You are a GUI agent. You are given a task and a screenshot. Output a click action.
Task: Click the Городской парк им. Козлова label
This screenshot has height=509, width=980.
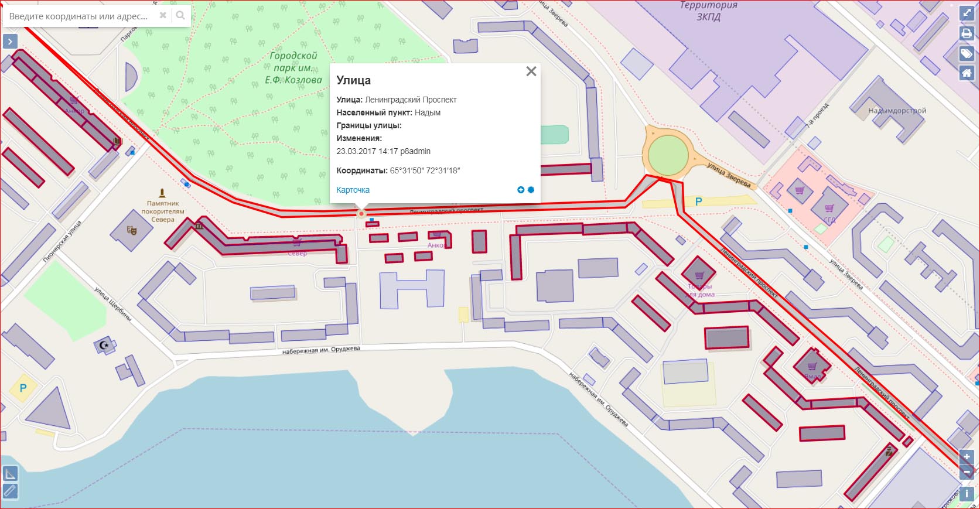coord(293,68)
